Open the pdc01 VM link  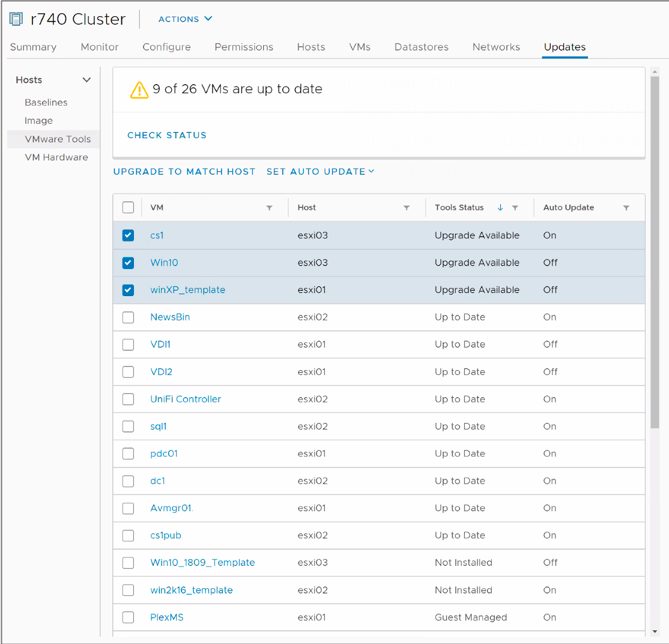pos(164,454)
